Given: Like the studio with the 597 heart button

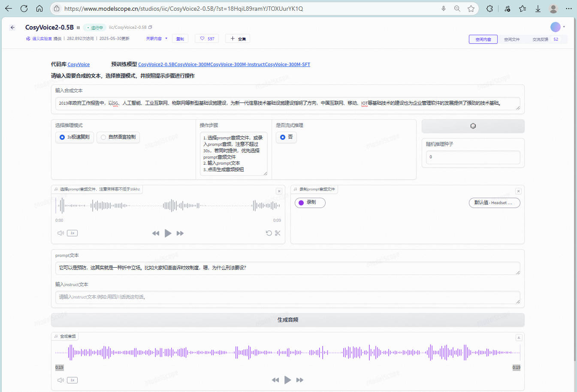Looking at the screenshot, I should [x=207, y=39].
